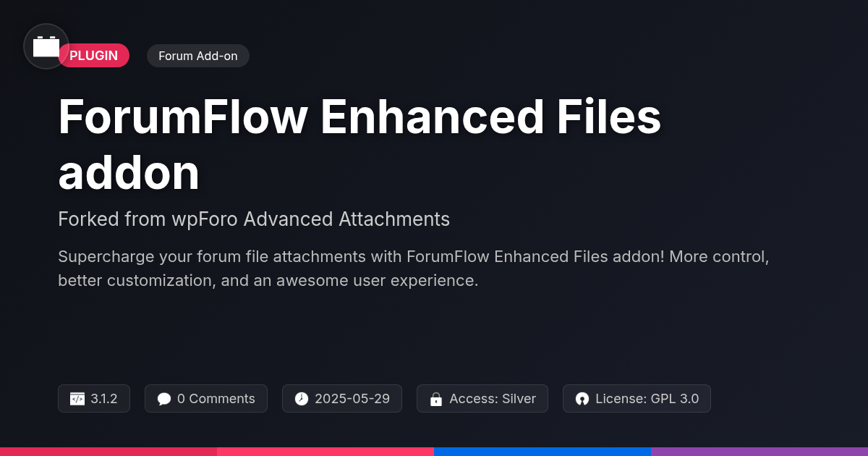The height and width of the screenshot is (456, 868).
Task: Click the code version icon beside 3.1.2
Action: point(77,399)
